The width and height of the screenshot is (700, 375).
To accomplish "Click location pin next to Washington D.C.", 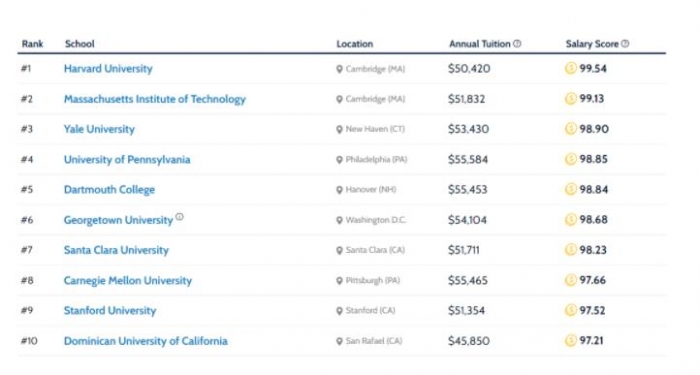I will coord(339,221).
